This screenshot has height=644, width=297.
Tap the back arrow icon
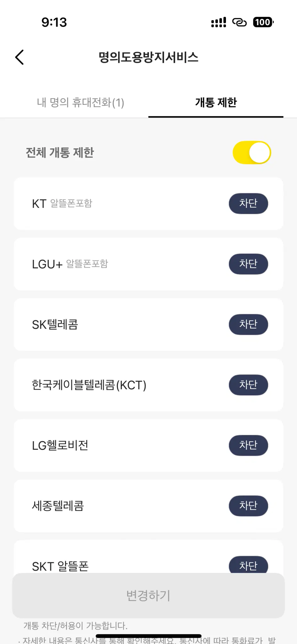coord(19,57)
